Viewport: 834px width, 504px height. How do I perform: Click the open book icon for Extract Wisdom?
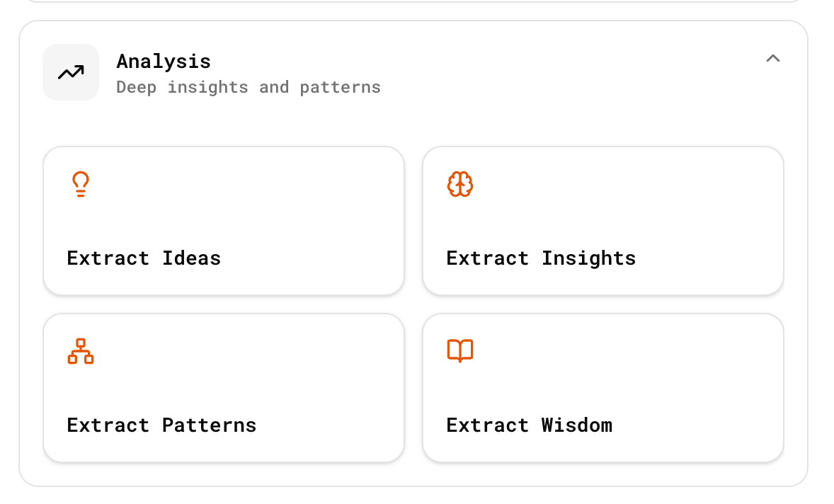[460, 350]
